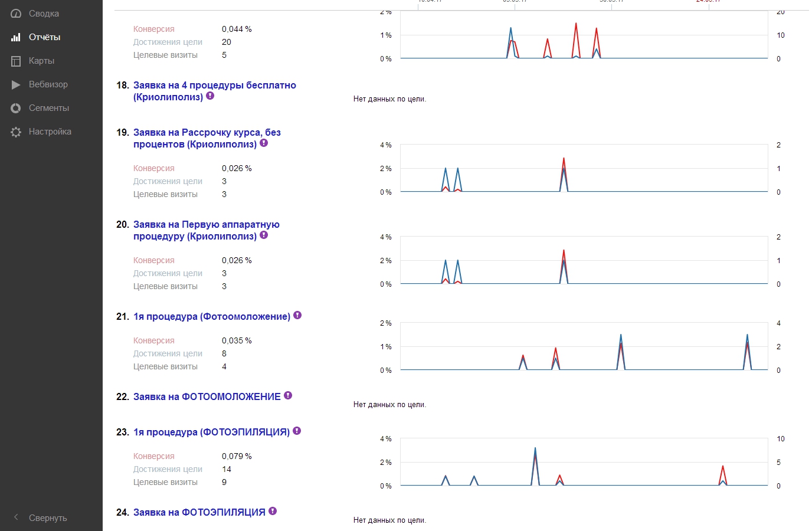Click the Карты sidebar icon

pos(16,61)
